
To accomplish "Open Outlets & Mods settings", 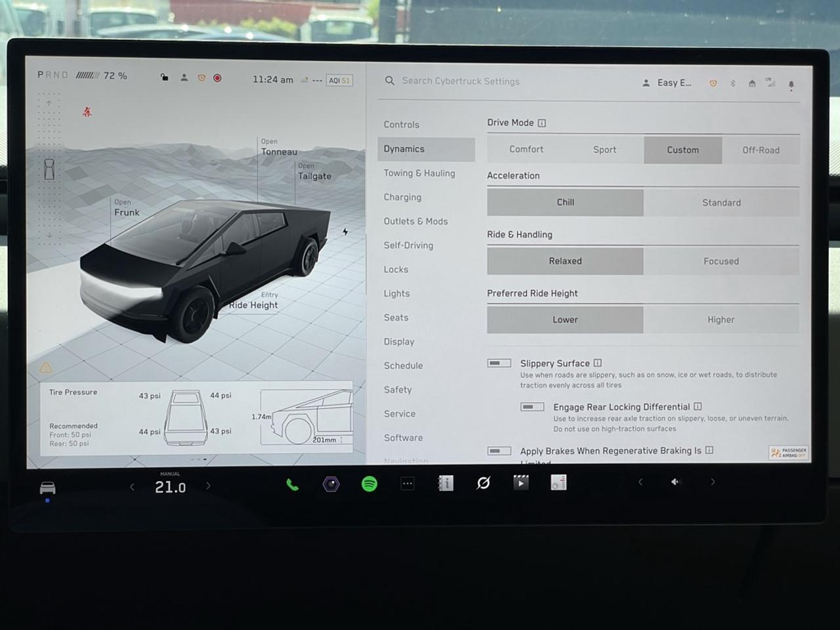I will tap(416, 222).
